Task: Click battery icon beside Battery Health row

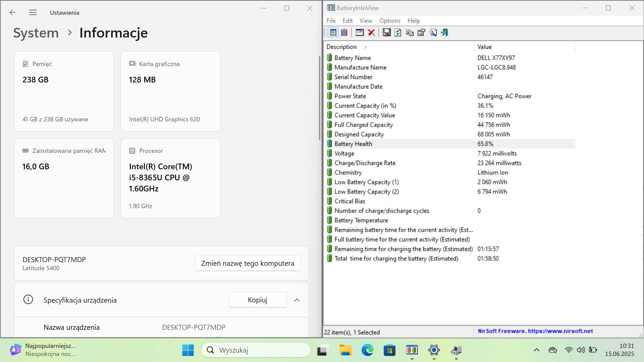Action: (329, 144)
